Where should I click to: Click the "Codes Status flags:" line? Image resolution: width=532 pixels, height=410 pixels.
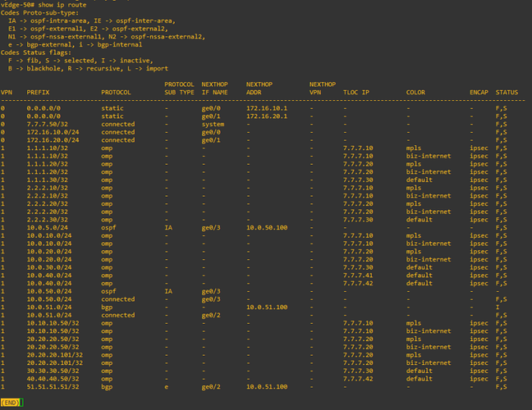36,52
